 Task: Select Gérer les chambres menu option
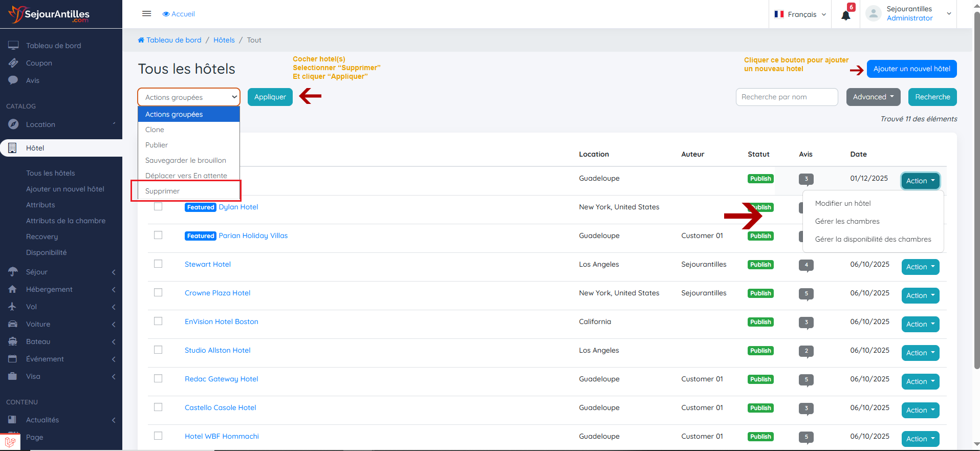tap(847, 221)
